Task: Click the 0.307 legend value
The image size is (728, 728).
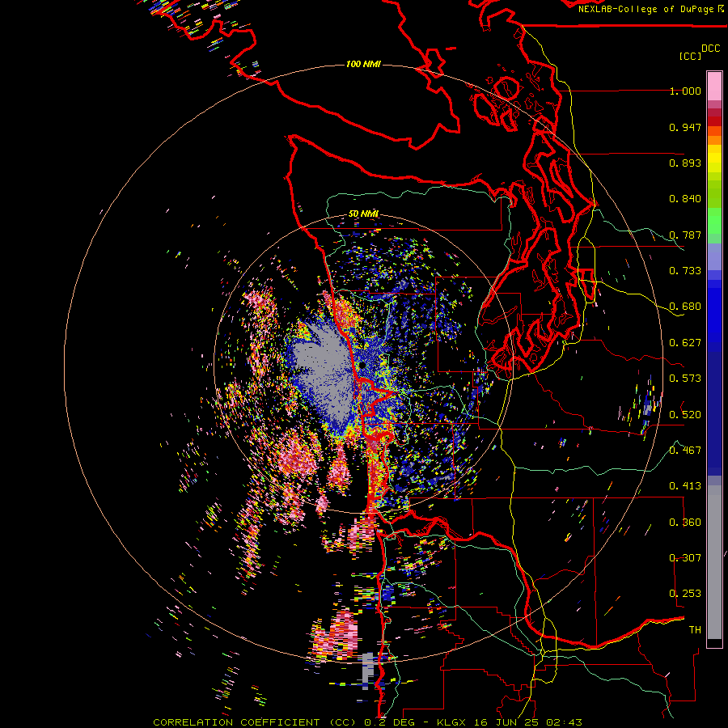Action: click(685, 557)
